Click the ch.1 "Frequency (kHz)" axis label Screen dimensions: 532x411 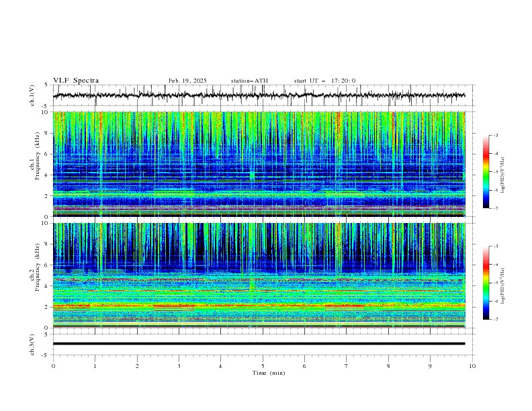click(37, 156)
